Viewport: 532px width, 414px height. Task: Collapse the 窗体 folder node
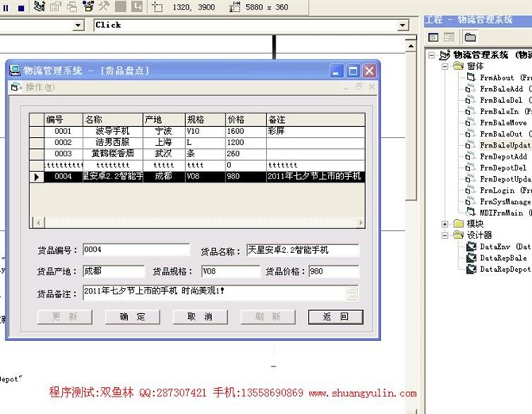(445, 66)
